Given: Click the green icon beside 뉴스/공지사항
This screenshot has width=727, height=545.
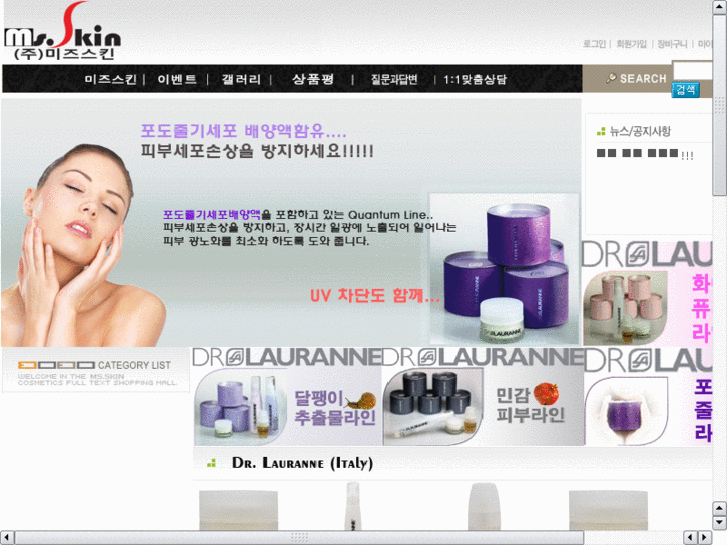Looking at the screenshot, I should (601, 132).
